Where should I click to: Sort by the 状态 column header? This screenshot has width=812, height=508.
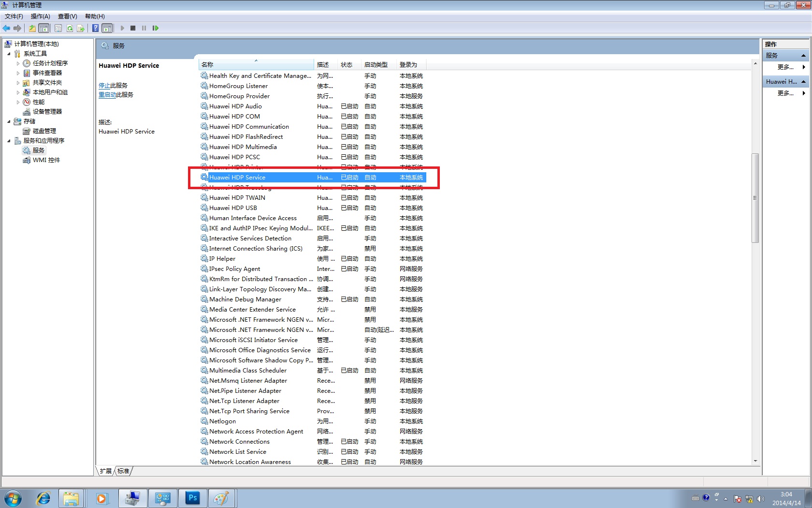tap(349, 64)
